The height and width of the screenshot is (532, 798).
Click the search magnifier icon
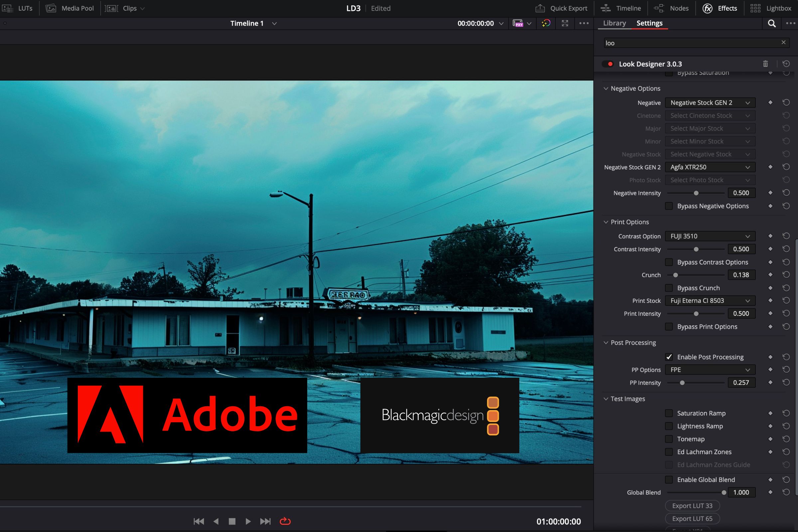(x=771, y=23)
